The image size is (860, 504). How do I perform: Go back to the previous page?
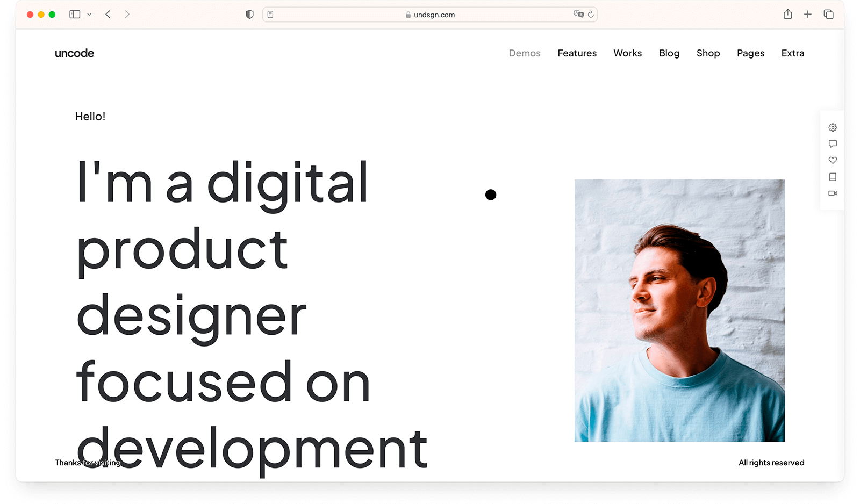(x=108, y=15)
